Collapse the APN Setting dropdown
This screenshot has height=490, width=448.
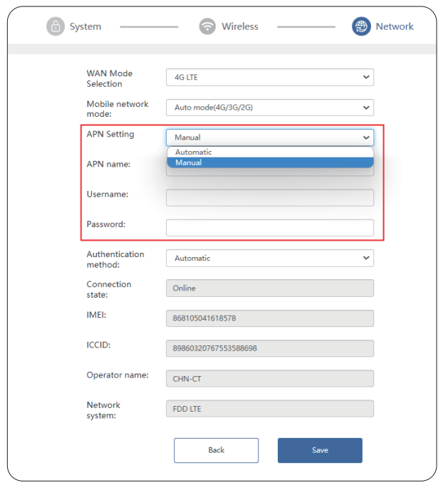(x=269, y=137)
